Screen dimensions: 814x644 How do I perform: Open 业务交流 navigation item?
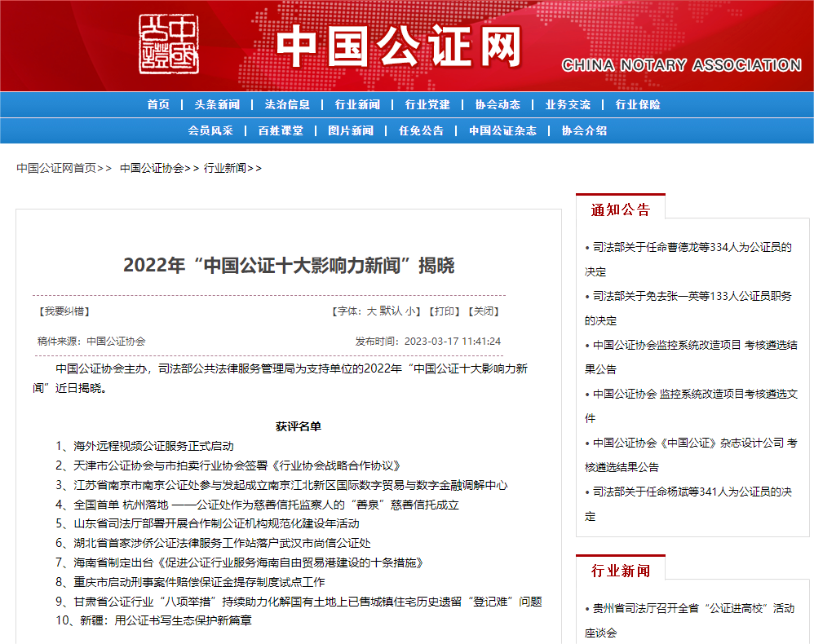pyautogui.click(x=568, y=104)
